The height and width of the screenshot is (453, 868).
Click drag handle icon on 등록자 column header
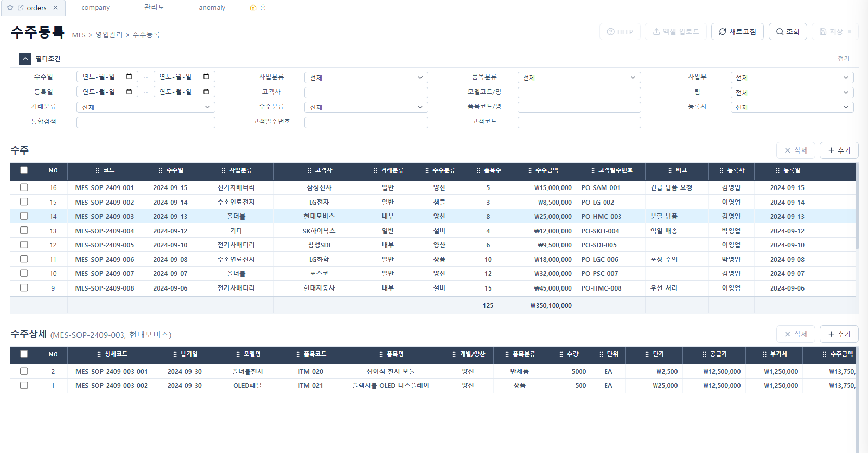tap(722, 170)
